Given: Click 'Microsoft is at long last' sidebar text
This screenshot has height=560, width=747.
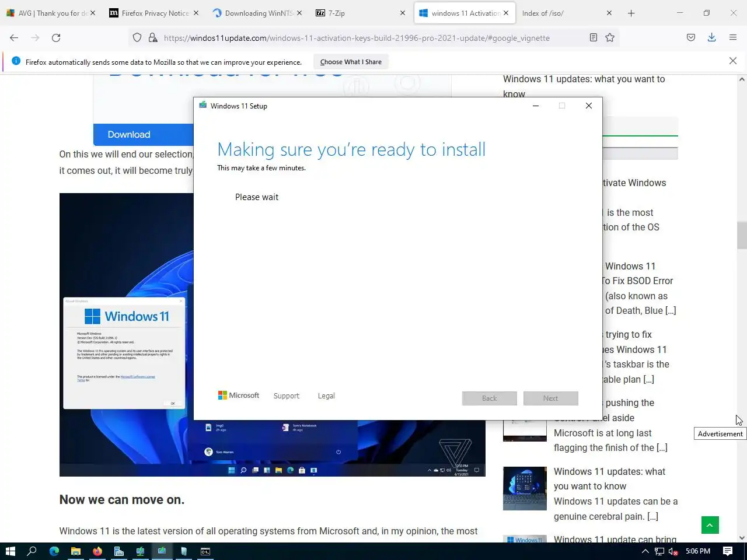Looking at the screenshot, I should (x=603, y=433).
